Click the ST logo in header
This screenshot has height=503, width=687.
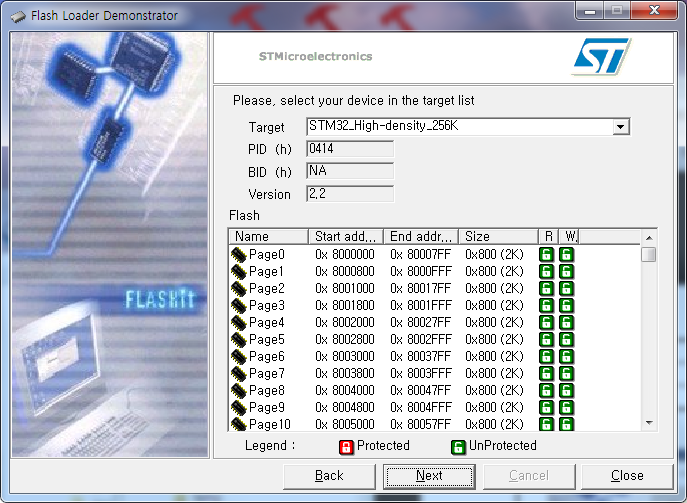[x=602, y=56]
